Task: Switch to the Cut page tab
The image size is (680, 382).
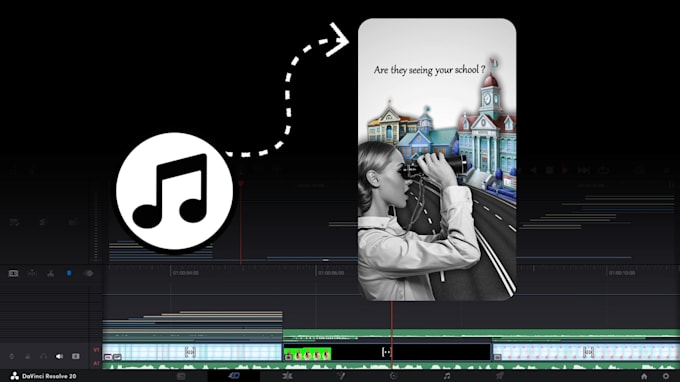Action: point(234,375)
